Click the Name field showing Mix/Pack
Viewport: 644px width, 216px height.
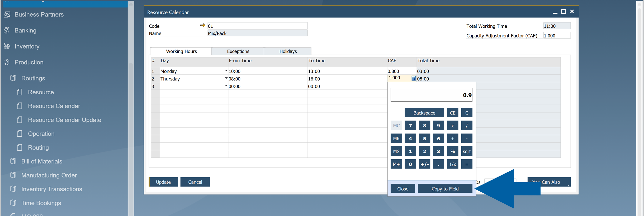pyautogui.click(x=257, y=33)
